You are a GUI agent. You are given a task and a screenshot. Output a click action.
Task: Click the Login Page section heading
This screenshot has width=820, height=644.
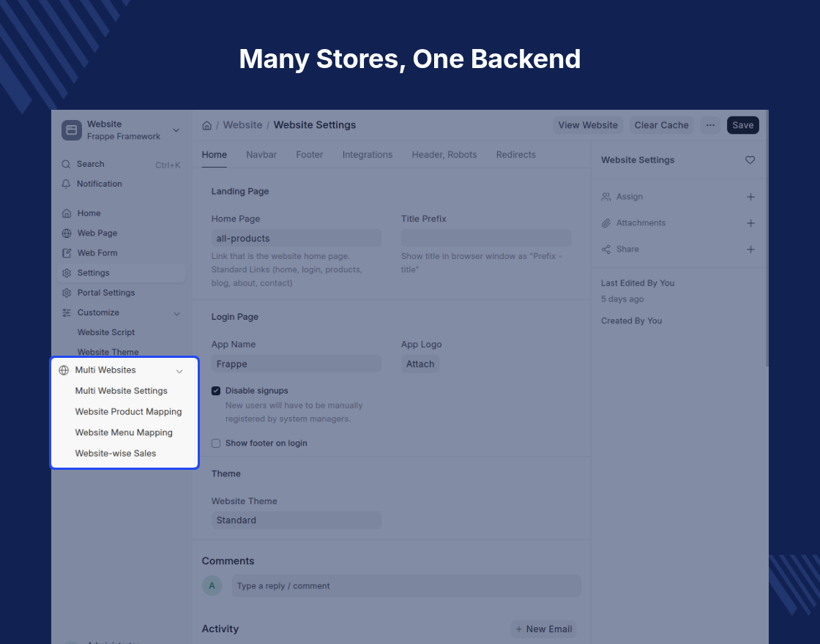pyautogui.click(x=235, y=317)
